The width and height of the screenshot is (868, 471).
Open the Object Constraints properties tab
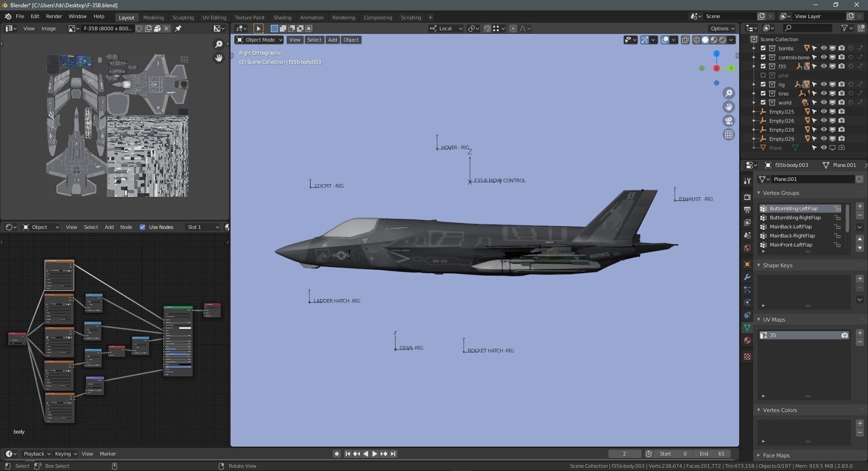tap(747, 315)
